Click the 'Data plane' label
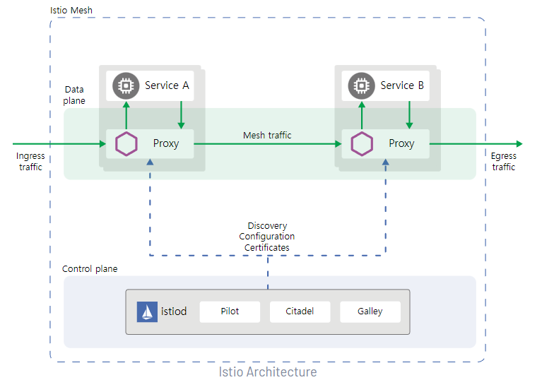542x392 pixels. tap(74, 95)
